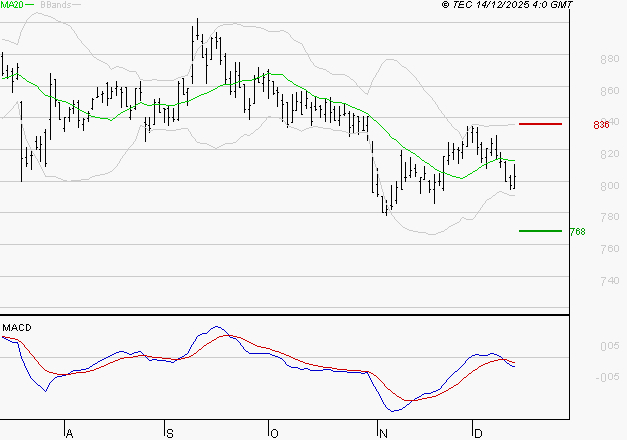Click the green 768 price label
This screenshot has width=627, height=440.
tap(577, 232)
